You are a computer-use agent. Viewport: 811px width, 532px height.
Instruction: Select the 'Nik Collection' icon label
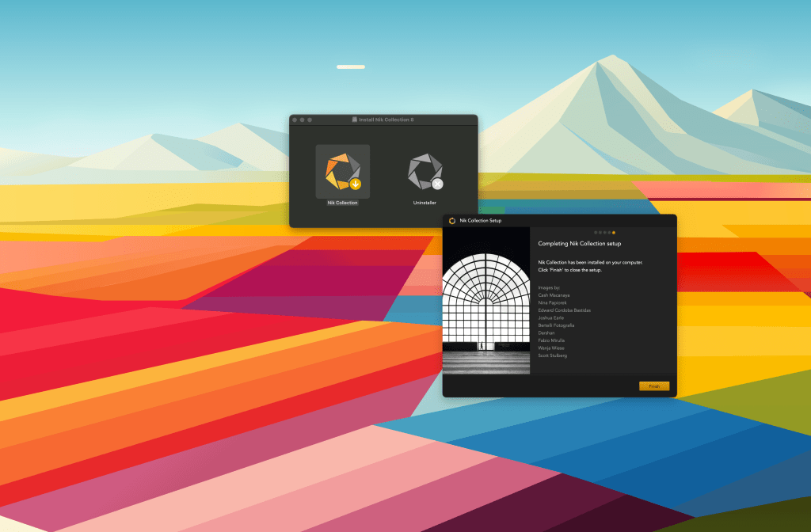[342, 203]
